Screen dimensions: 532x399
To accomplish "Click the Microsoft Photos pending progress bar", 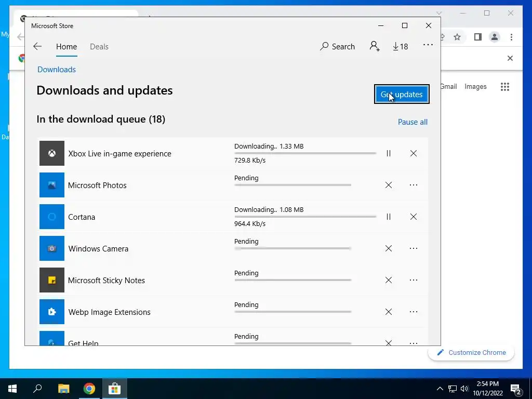I will 293,185.
